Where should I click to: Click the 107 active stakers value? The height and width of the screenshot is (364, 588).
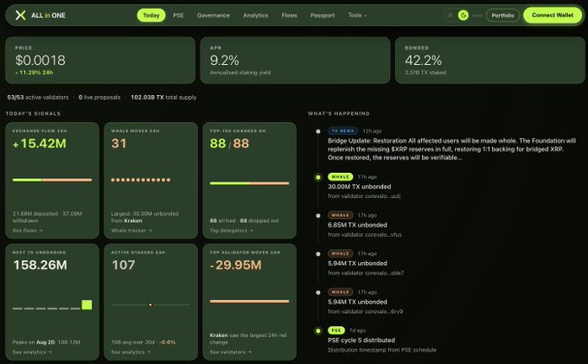point(123,265)
